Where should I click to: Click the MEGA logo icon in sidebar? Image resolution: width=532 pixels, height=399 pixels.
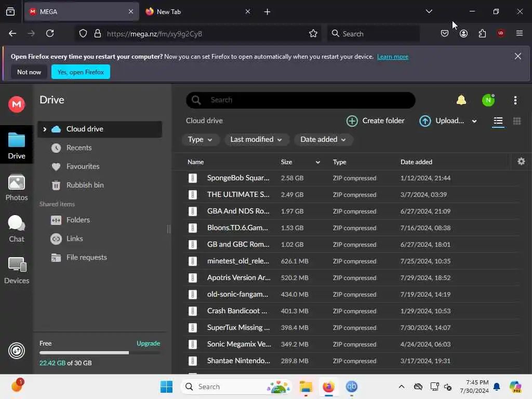17,104
